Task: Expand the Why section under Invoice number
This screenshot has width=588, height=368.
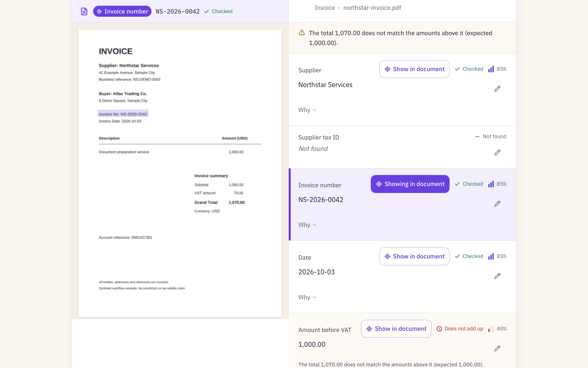Action: [x=307, y=225]
